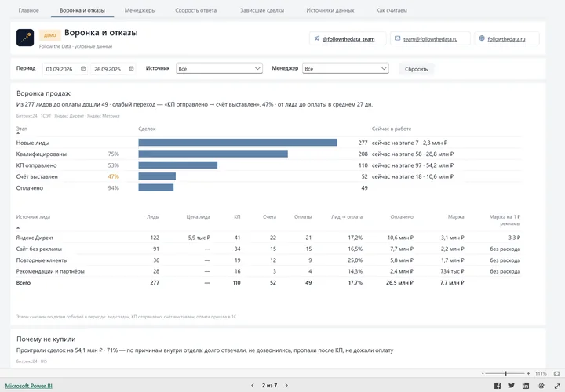Click the 5,9 тыс ₽ lead price cell
565x392 pixels.
(x=199, y=238)
